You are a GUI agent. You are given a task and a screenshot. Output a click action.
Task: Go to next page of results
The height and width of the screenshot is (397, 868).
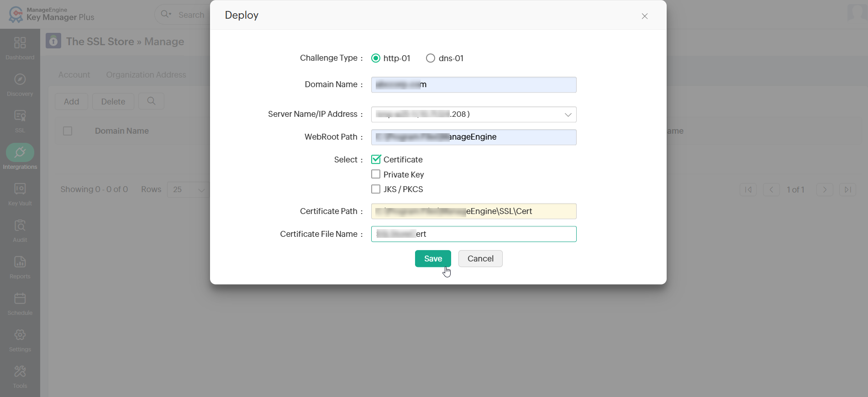pos(825,189)
